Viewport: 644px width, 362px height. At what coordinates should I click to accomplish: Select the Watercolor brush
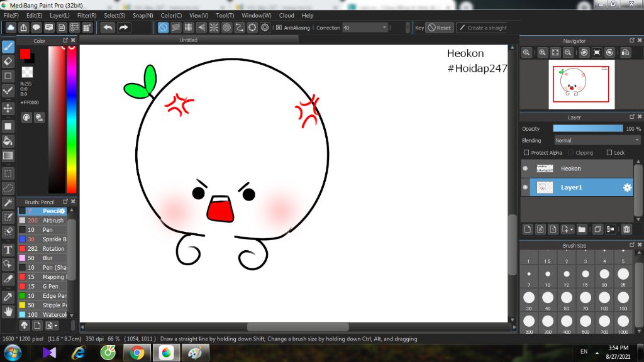coord(42,315)
